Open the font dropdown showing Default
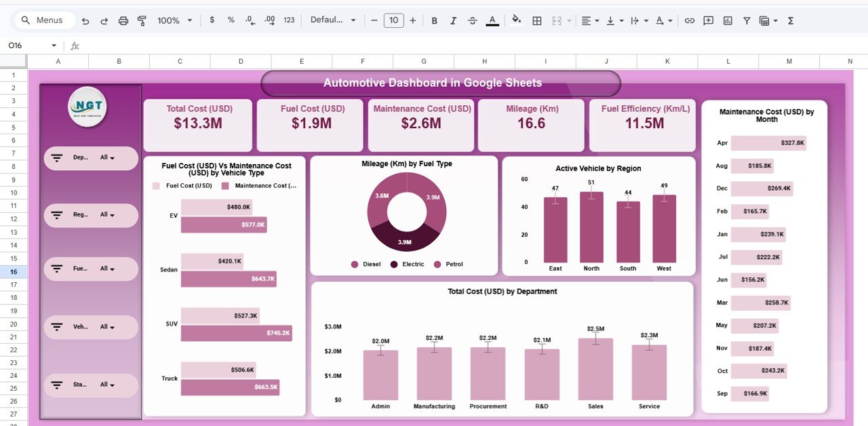868x426 pixels. 332,20
